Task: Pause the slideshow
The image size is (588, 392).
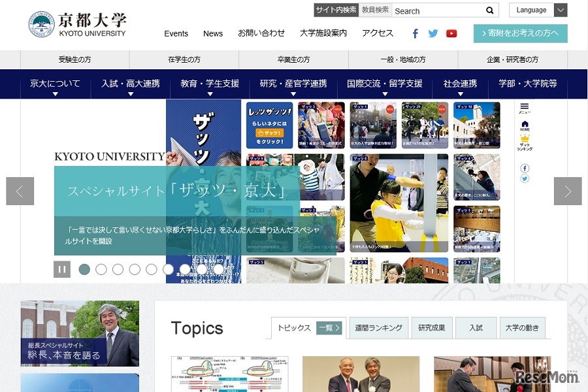Action: coord(62,269)
